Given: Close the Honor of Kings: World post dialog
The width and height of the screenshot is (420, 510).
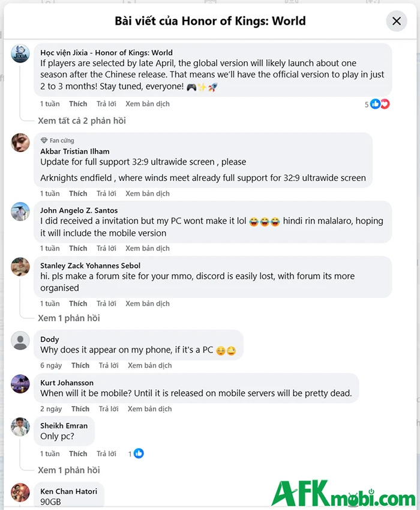Looking at the screenshot, I should tap(396, 21).
